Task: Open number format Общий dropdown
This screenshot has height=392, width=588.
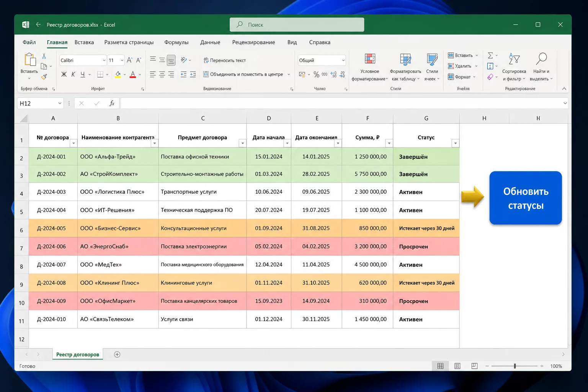Action: click(343, 60)
